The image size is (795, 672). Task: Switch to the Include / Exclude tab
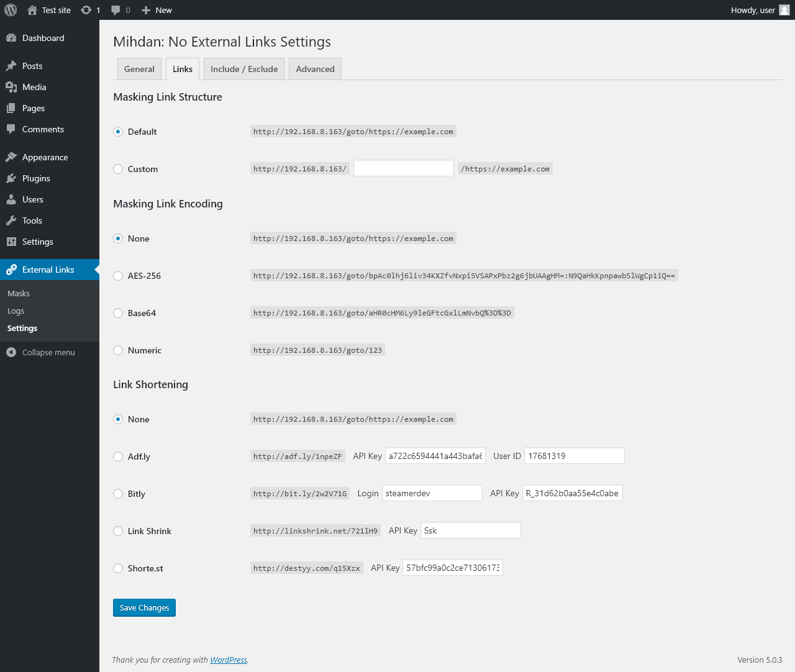[244, 69]
